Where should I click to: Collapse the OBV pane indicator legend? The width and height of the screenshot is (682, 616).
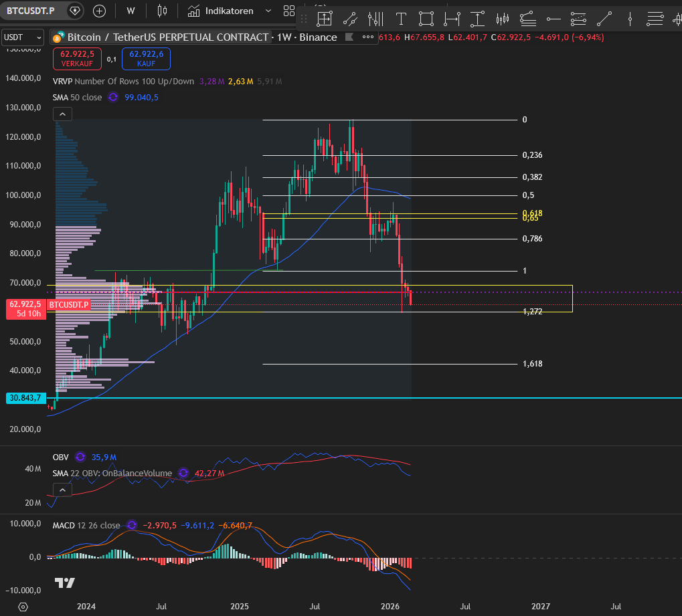62,490
